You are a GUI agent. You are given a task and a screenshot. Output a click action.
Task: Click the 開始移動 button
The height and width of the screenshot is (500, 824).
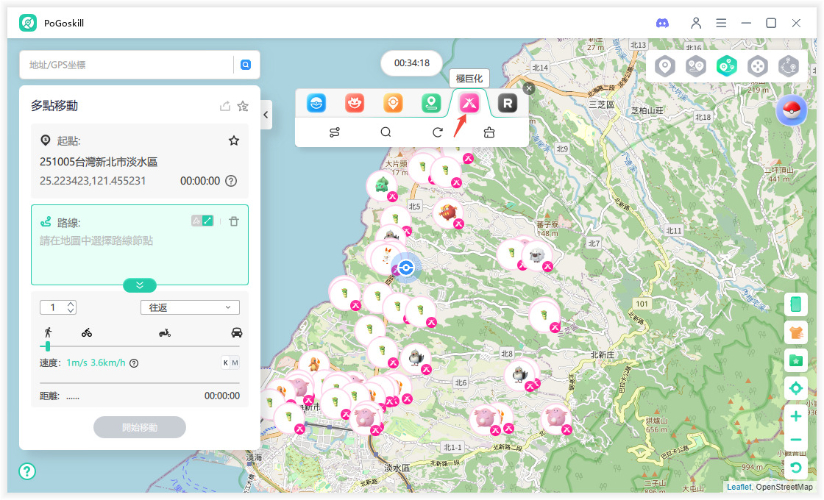pos(140,427)
